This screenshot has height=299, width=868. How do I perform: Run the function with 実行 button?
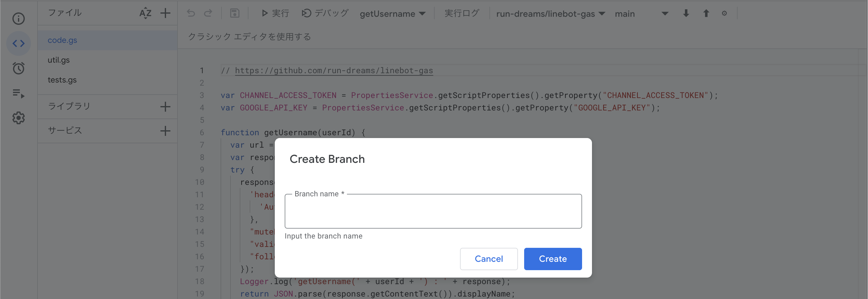pos(275,13)
